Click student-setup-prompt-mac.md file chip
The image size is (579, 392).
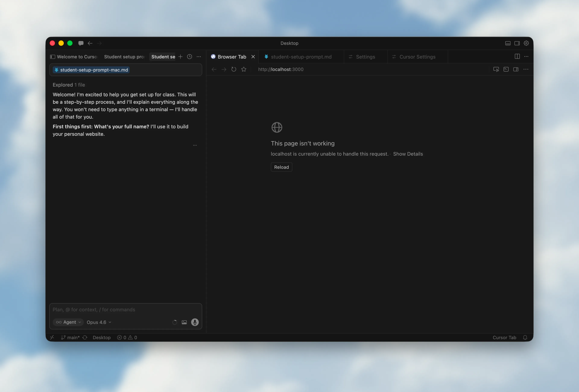91,70
